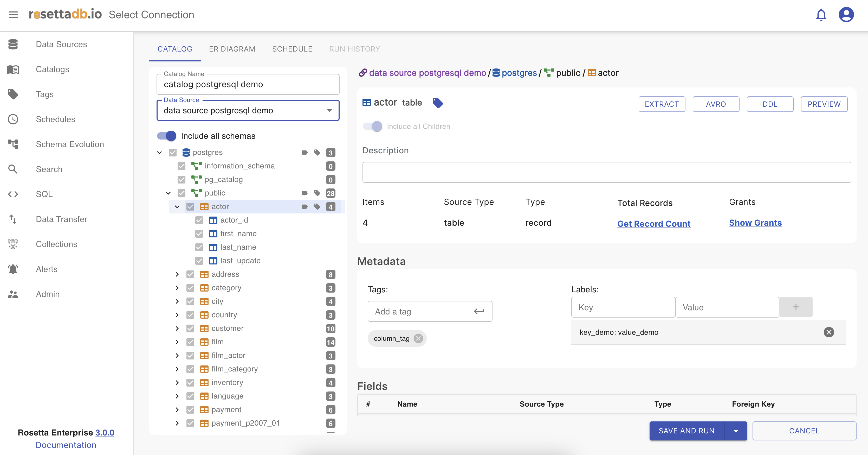Image resolution: width=868 pixels, height=455 pixels.
Task: Remove the column_tag chip
Action: point(418,338)
